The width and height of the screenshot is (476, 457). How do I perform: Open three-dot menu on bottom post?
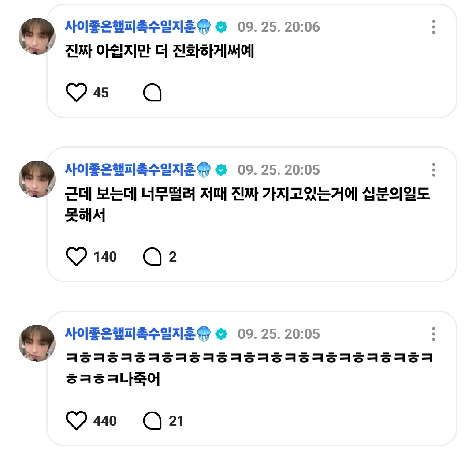tap(434, 334)
